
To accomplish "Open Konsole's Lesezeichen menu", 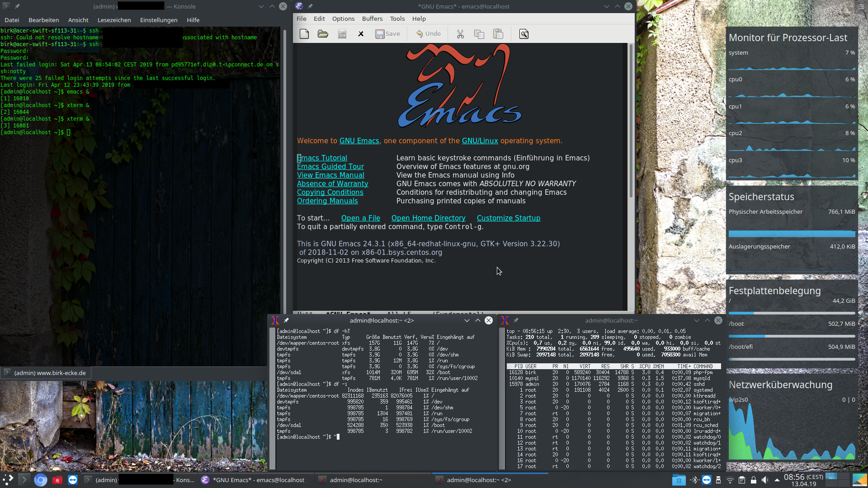I will [x=114, y=20].
